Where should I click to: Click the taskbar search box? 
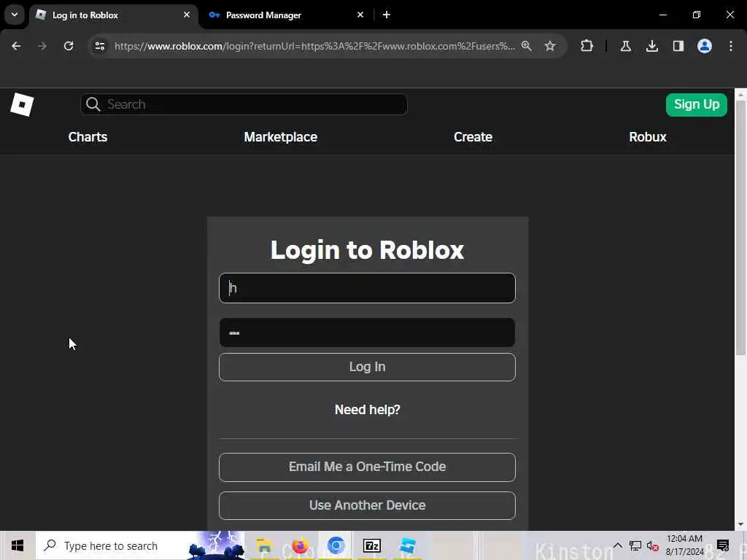tap(140, 545)
